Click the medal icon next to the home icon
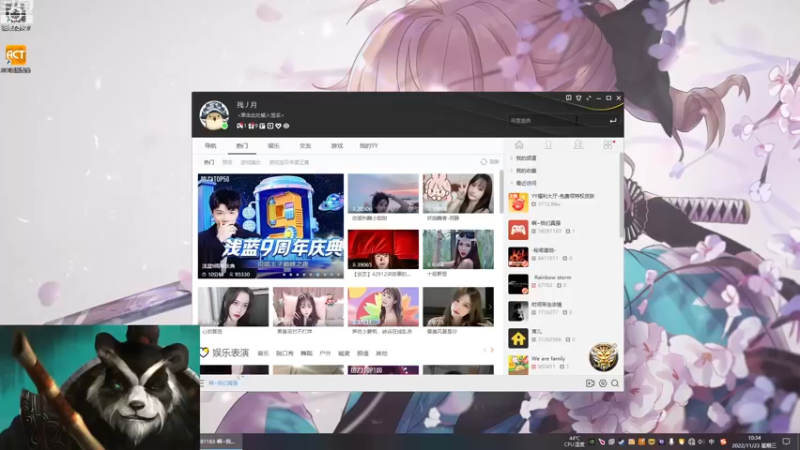Viewport: 800px width, 450px height. tap(548, 145)
